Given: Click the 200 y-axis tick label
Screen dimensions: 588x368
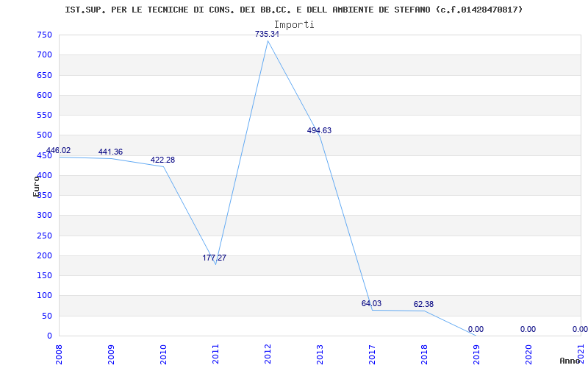Looking at the screenshot, I should click(44, 255).
